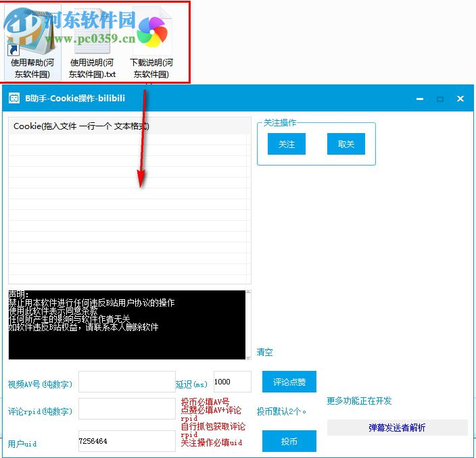This screenshot has height=458, width=476.
Task: Click the 弹幕发送者解析 button
Action: pos(397,428)
